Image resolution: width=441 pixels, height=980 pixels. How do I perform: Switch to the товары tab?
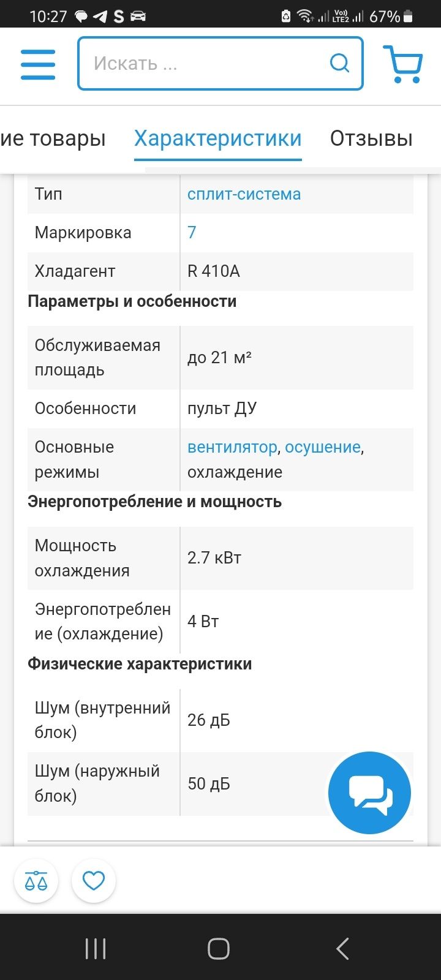53,138
